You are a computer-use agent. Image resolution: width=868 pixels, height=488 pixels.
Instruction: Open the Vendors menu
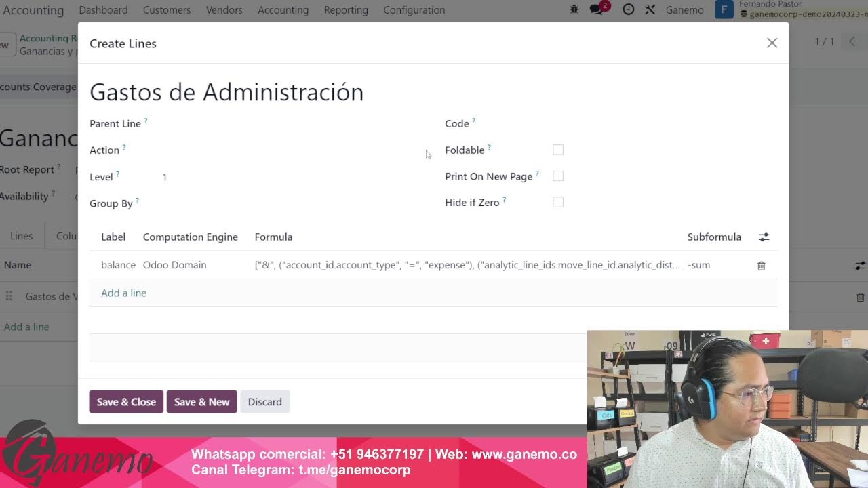click(x=224, y=10)
